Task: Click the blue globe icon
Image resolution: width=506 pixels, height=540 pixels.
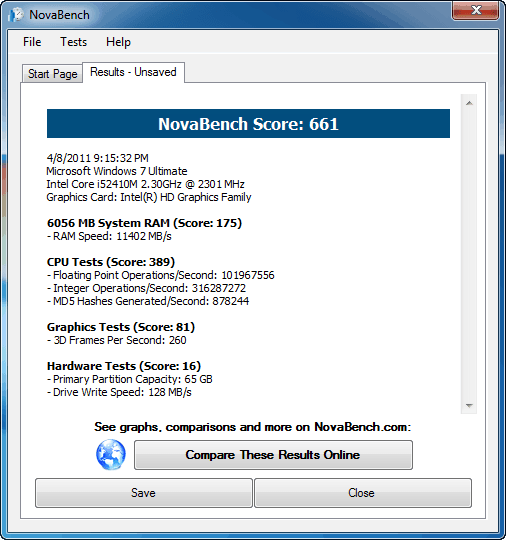Action: [111, 455]
